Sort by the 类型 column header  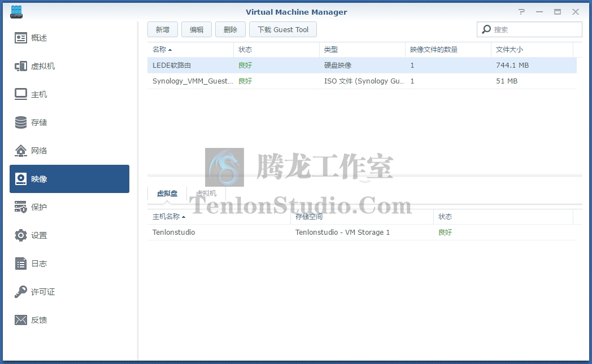(362, 50)
